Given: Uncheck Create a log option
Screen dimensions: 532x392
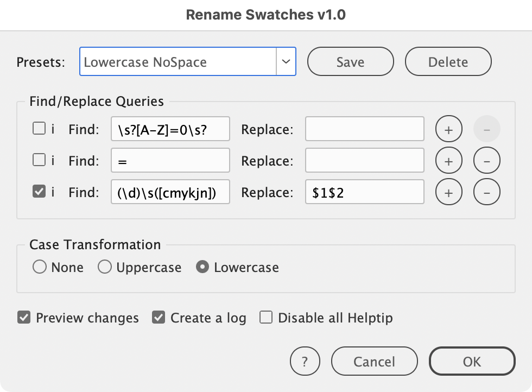Looking at the screenshot, I should click(159, 318).
